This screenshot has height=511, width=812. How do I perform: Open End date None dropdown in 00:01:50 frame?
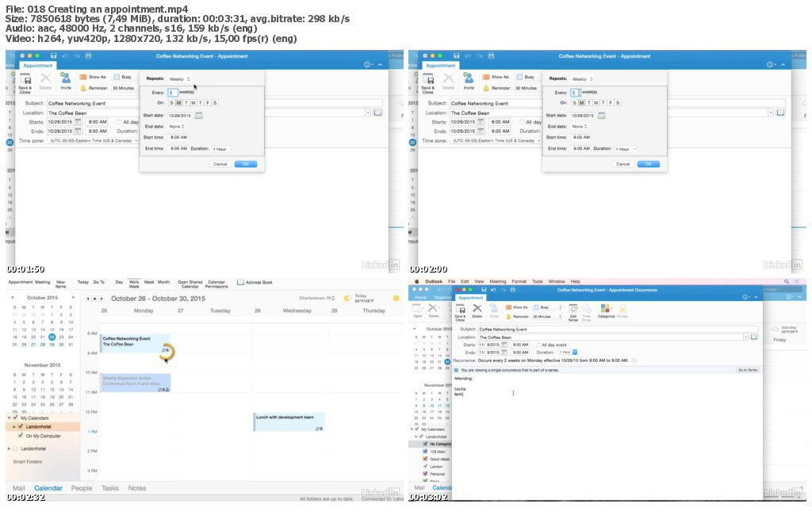coord(177,127)
